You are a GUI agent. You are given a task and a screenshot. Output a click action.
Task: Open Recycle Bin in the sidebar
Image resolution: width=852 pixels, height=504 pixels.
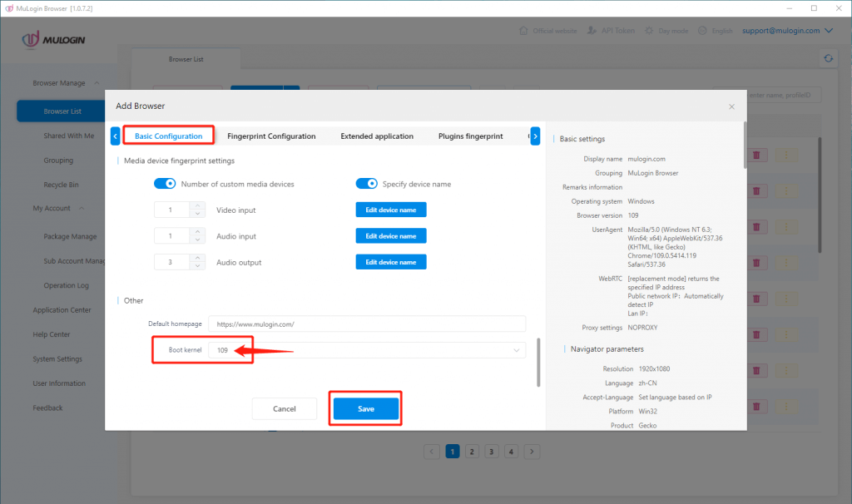(61, 185)
